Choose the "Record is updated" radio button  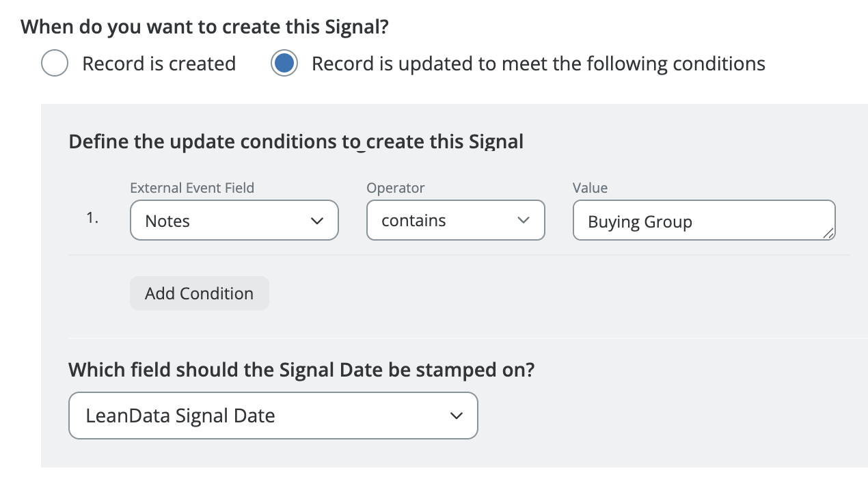click(284, 64)
